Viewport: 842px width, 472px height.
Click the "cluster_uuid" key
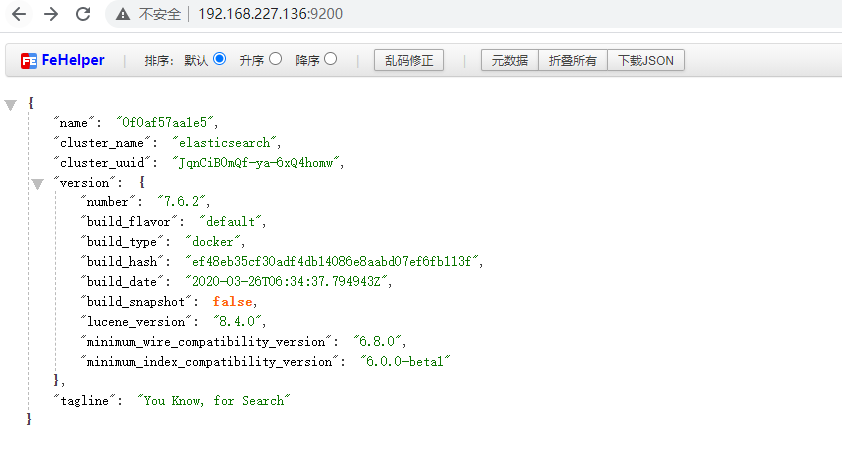101,163
